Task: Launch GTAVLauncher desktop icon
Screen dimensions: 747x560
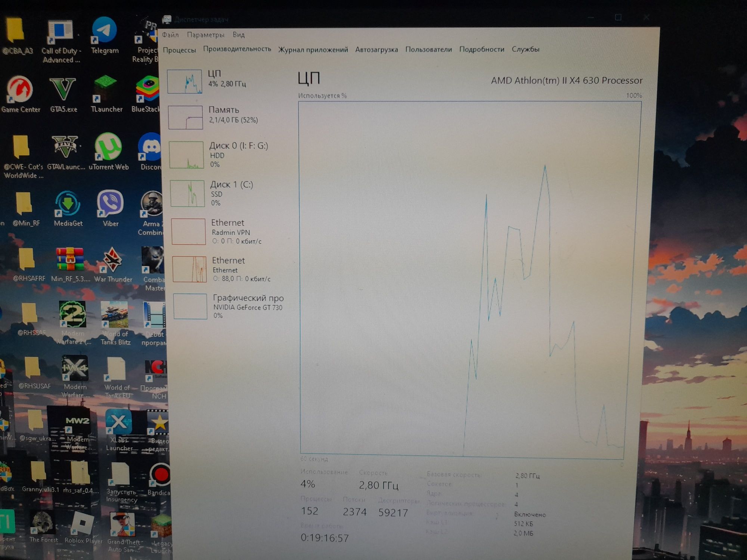Action: click(66, 153)
